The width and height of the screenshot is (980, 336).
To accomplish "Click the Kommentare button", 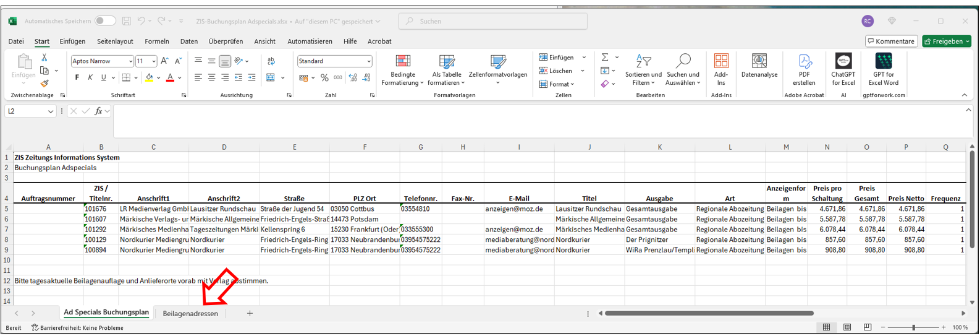I will [891, 41].
